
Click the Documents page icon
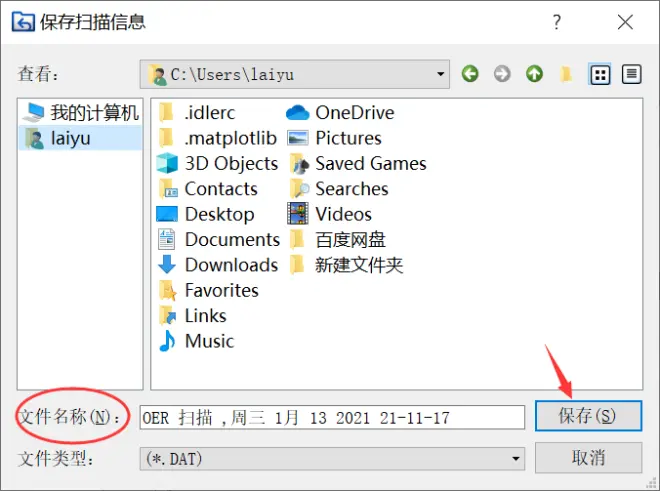click(x=167, y=239)
